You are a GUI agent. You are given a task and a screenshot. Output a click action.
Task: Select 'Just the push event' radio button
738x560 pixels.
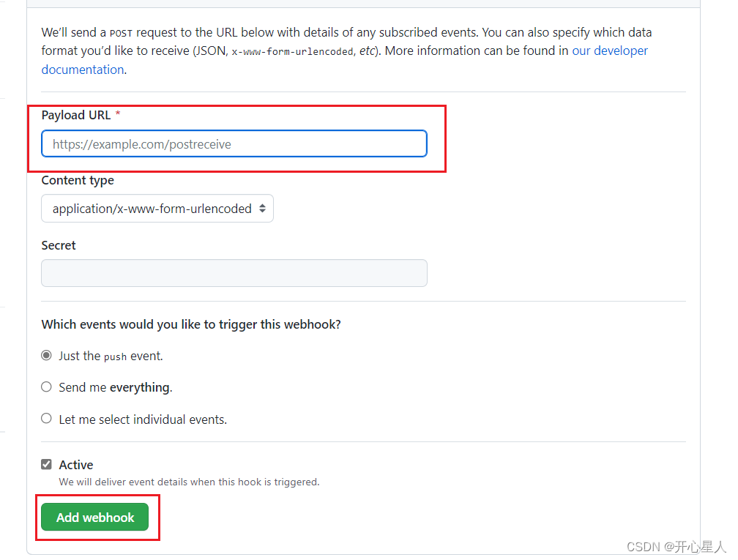tap(46, 355)
